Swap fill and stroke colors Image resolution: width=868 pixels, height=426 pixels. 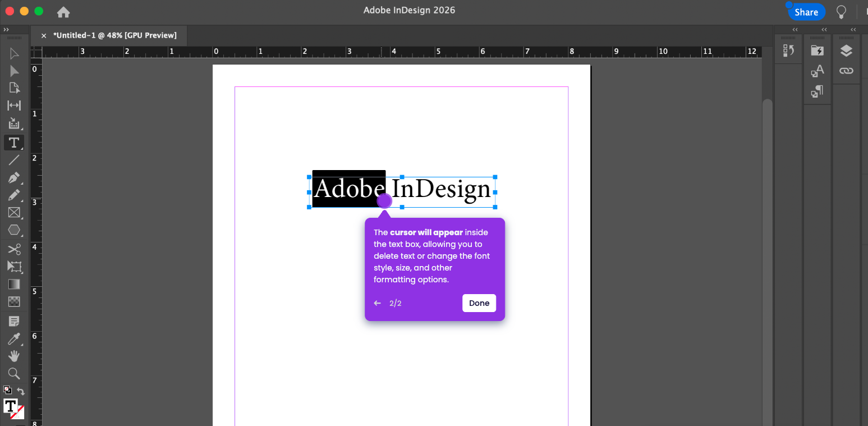[x=21, y=391]
